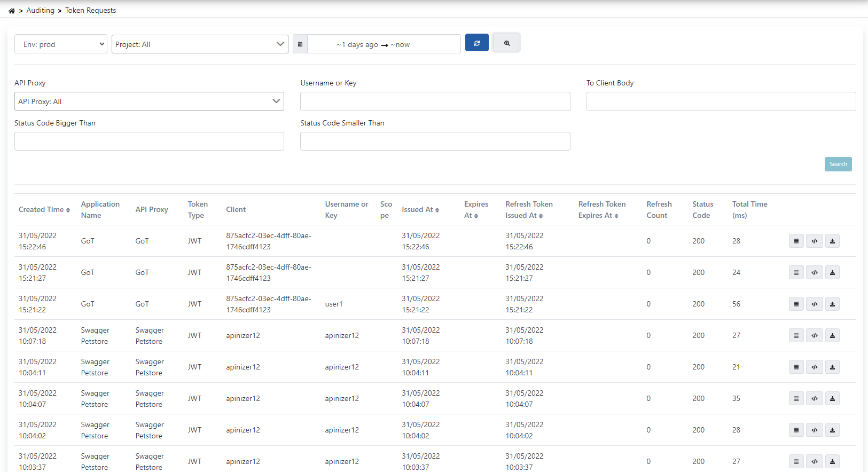View code for the 10:04:11 row
This screenshot has width=868, height=472.
tap(814, 367)
